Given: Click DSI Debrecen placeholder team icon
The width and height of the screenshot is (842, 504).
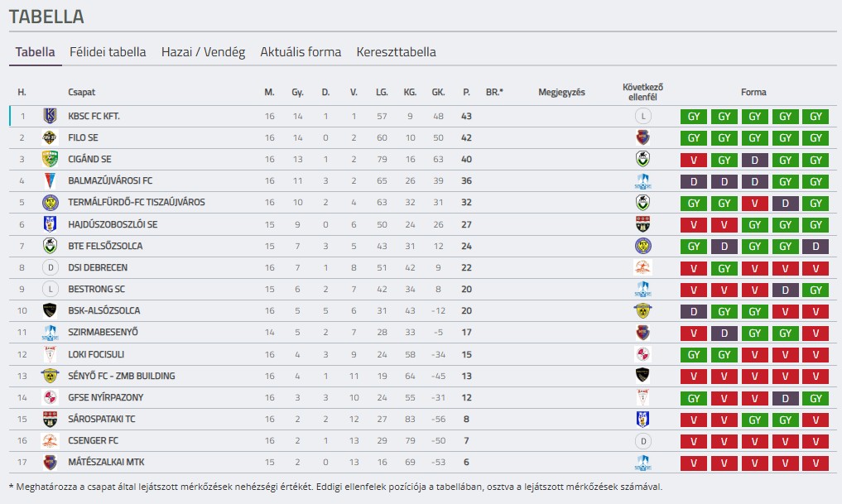Looking at the screenshot, I should tap(50, 267).
